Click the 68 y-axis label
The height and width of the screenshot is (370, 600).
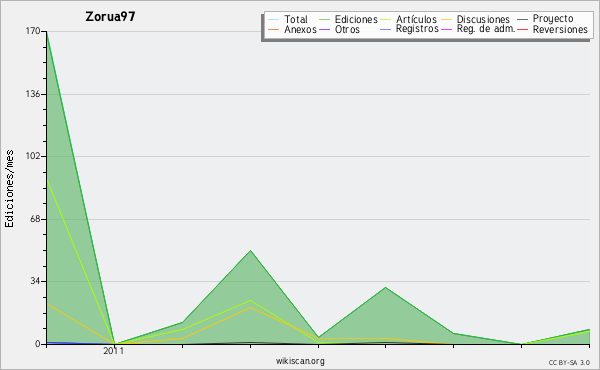coord(35,219)
